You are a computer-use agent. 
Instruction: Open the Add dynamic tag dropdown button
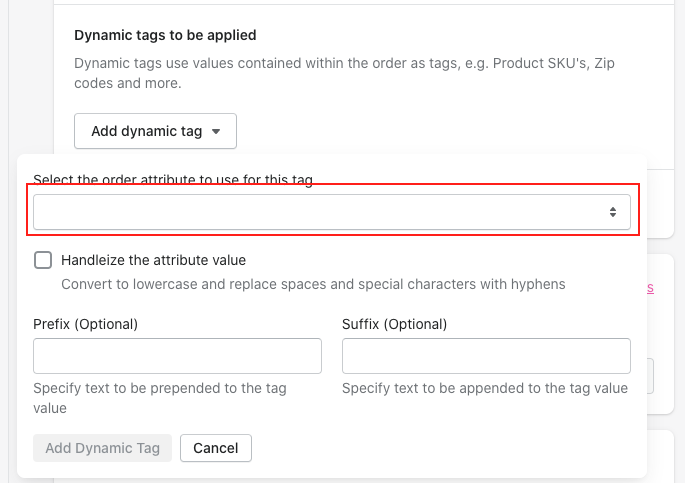(x=155, y=131)
